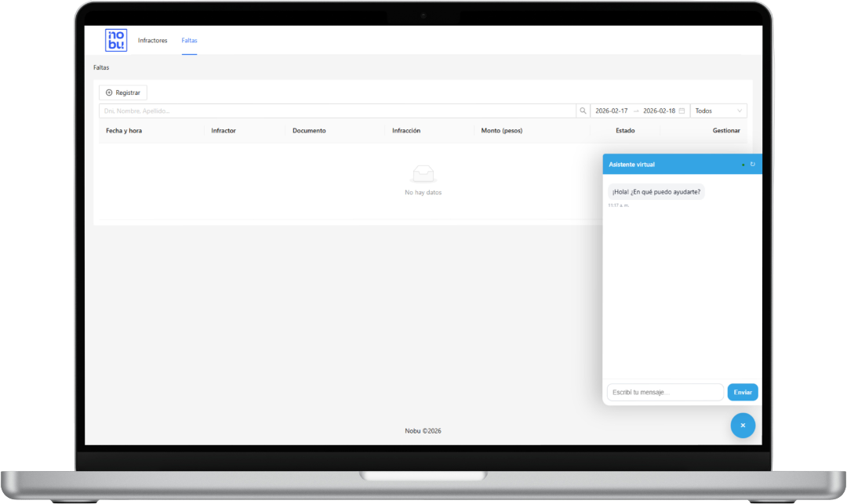Screen dimensions: 847x504
Task: Close the chat with the blue × bubble
Action: point(743,425)
